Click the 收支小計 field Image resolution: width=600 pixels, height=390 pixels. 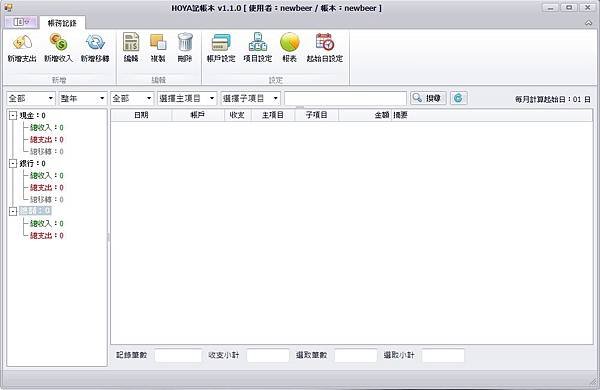(x=268, y=355)
